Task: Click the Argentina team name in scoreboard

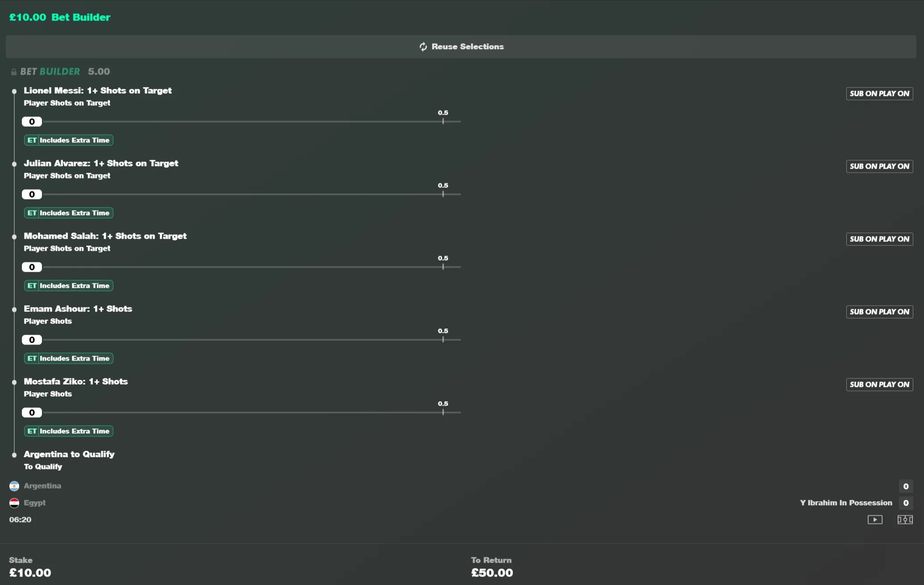Action: pos(42,486)
